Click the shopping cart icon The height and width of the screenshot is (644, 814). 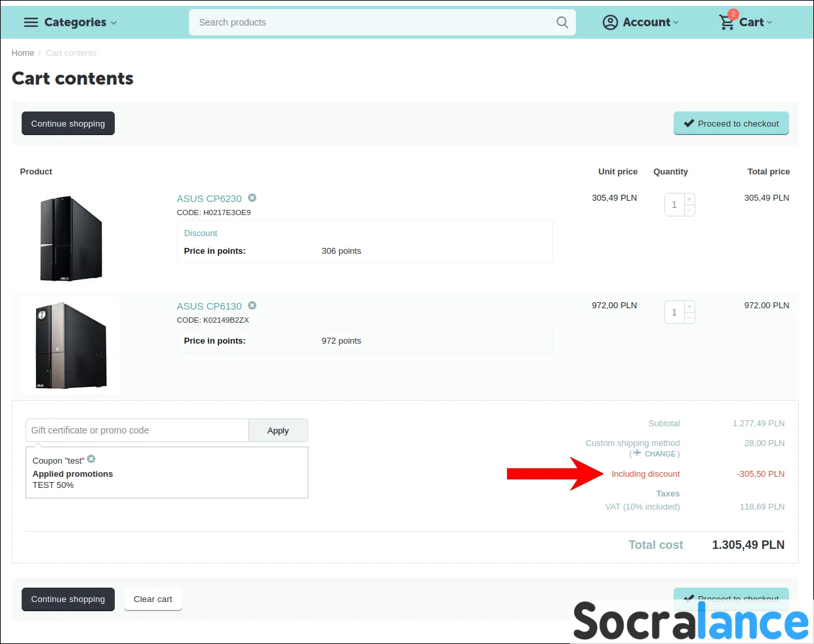click(726, 23)
